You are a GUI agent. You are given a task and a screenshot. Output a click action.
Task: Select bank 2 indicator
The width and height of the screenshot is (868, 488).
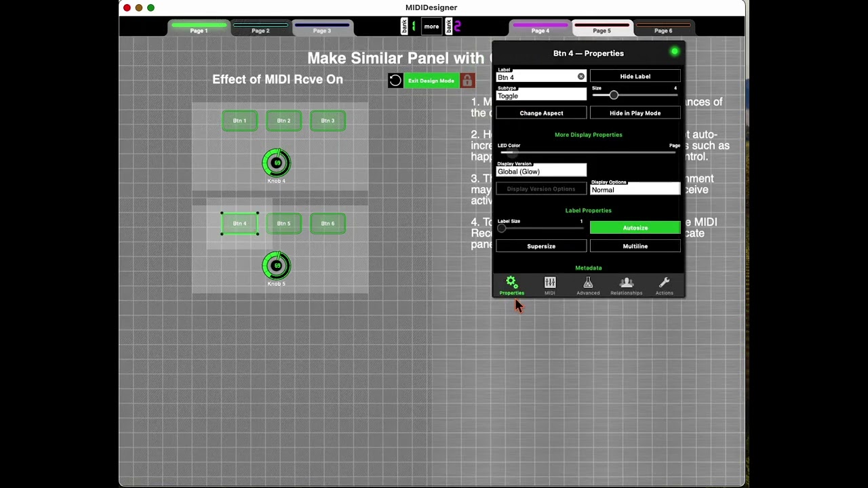point(453,26)
